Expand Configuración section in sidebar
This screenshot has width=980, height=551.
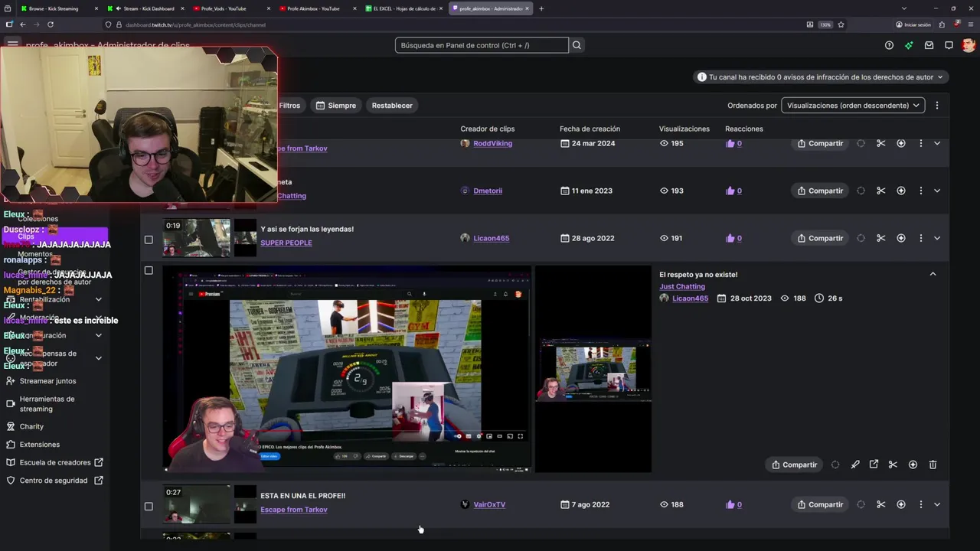(x=98, y=335)
